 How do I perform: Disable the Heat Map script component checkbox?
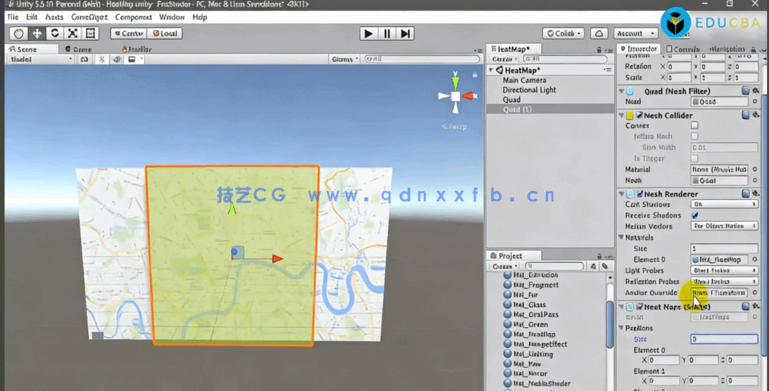click(640, 307)
